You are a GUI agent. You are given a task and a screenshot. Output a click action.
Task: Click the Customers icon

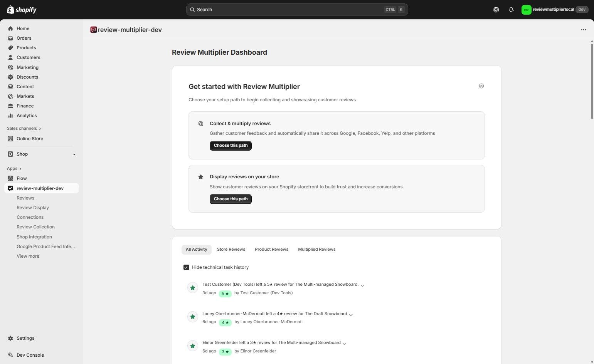pyautogui.click(x=10, y=57)
